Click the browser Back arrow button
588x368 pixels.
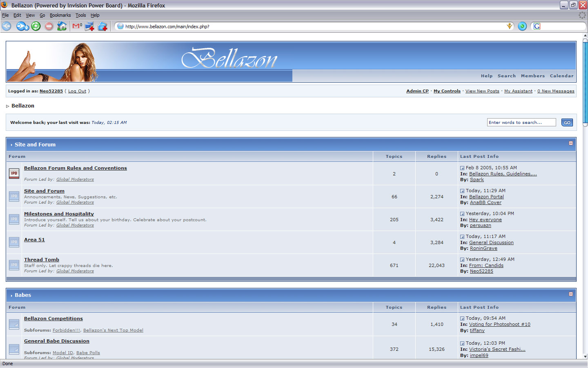pyautogui.click(x=7, y=26)
